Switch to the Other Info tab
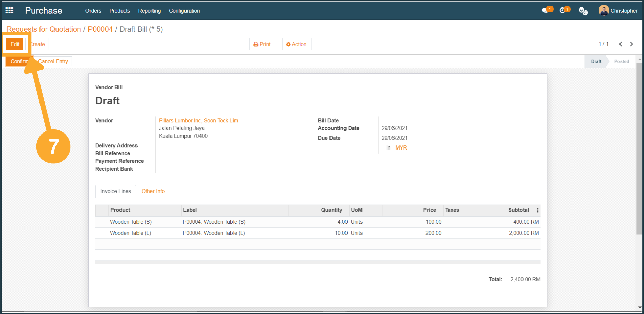The width and height of the screenshot is (644, 314). click(x=153, y=191)
